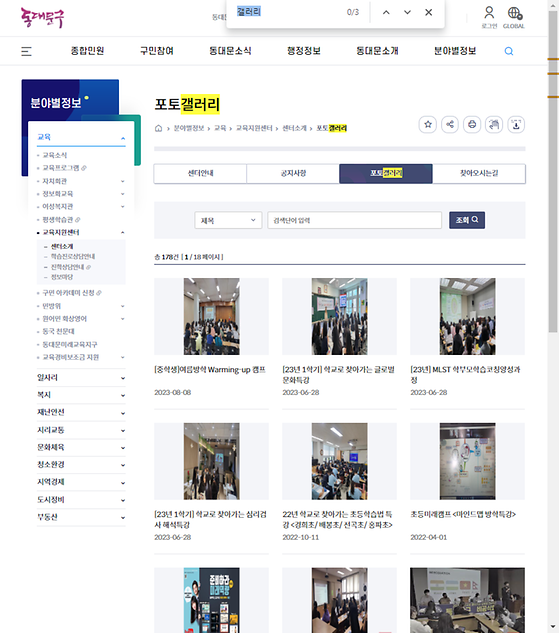Expand the 지역경제 sidebar section
Image resolution: width=559 pixels, height=633 pixels.
click(81, 482)
